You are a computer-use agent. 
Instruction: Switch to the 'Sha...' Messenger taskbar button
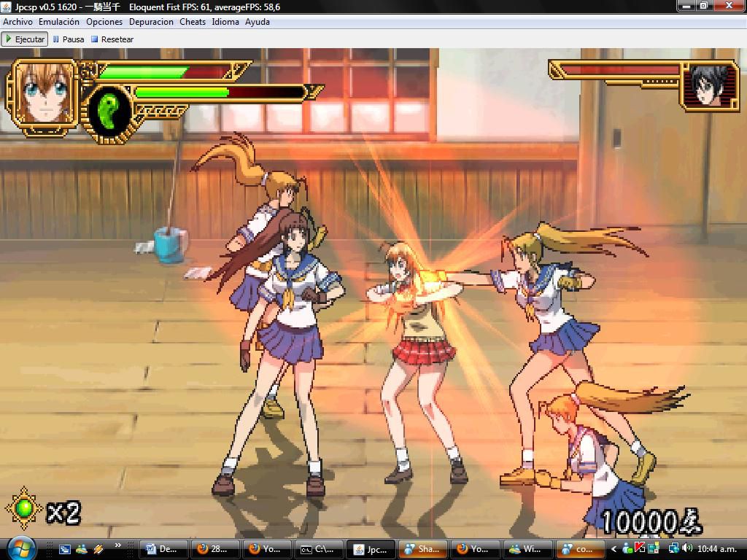[422, 549]
